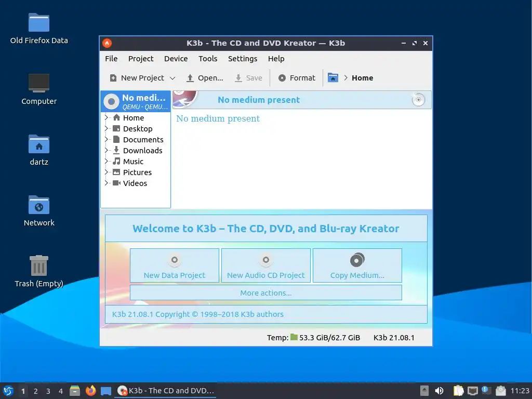This screenshot has height=399, width=532.
Task: Click the home folder icon in breadcrumb
Action: pyautogui.click(x=333, y=78)
